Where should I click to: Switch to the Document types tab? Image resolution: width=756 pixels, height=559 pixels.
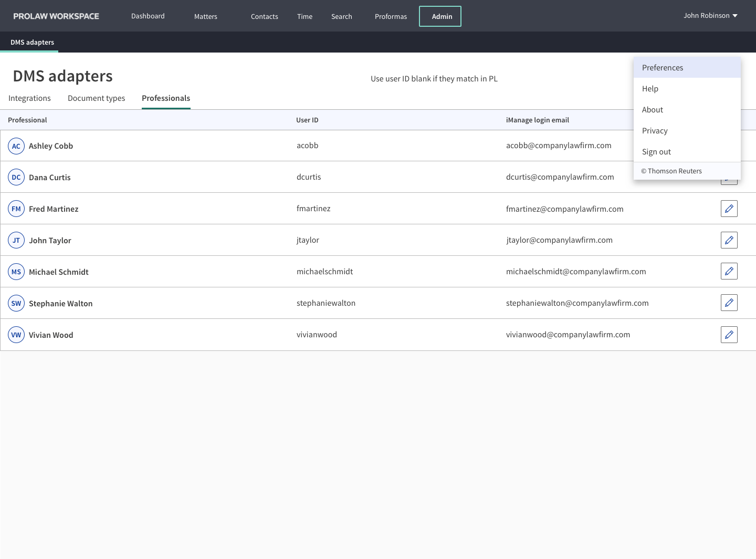pos(97,98)
